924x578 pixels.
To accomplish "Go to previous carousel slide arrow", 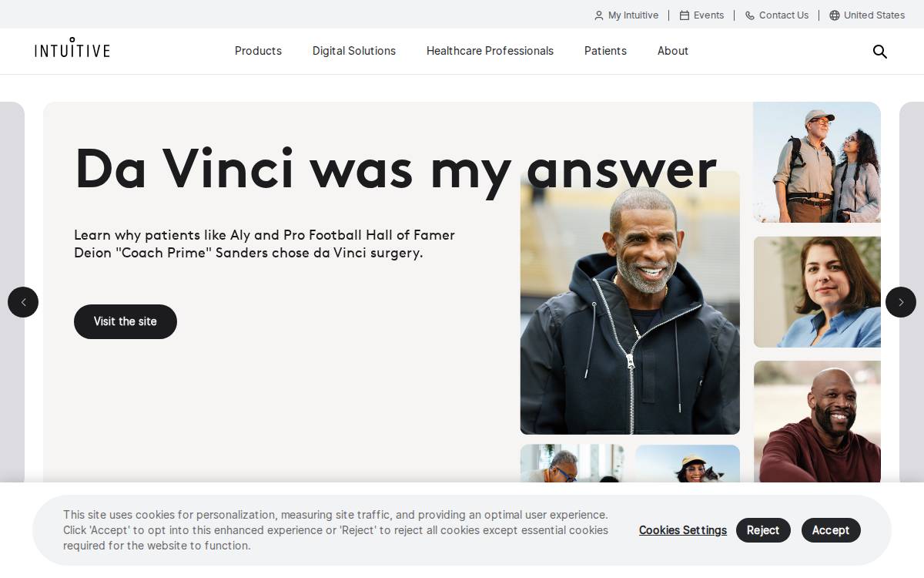I will 23,302.
